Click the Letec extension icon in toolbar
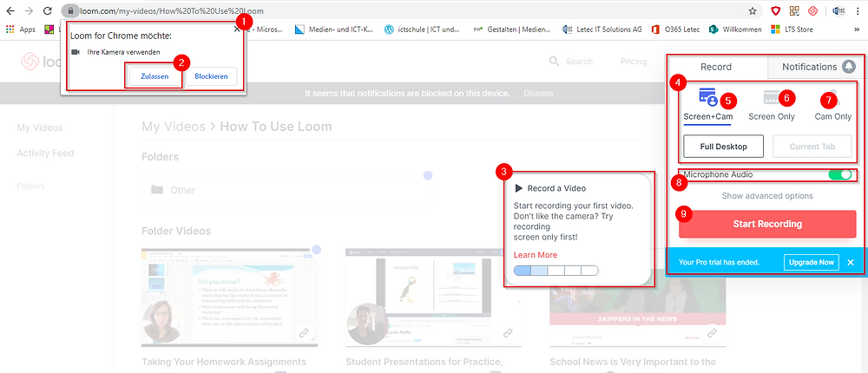This screenshot has height=373, width=868. coord(839,10)
